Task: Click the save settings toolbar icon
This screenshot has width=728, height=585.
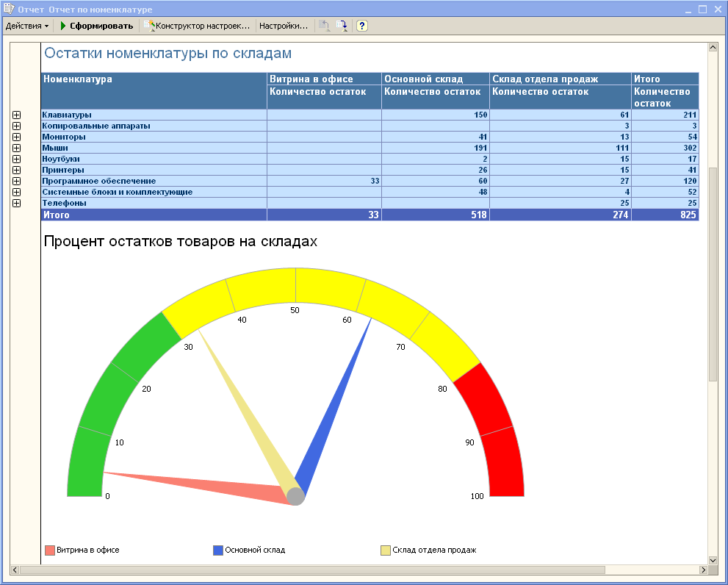Action: click(342, 26)
